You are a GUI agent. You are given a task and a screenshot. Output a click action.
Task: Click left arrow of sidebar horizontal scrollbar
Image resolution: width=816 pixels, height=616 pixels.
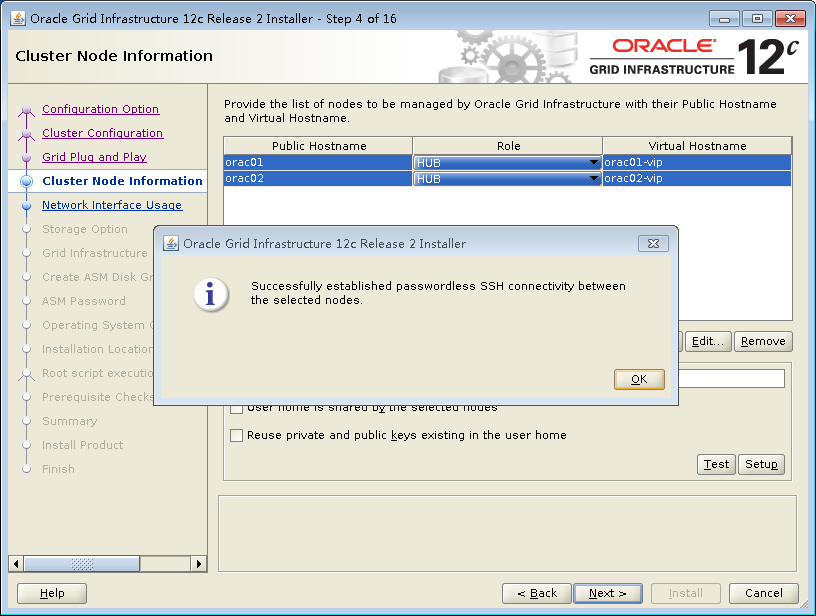[x=16, y=563]
